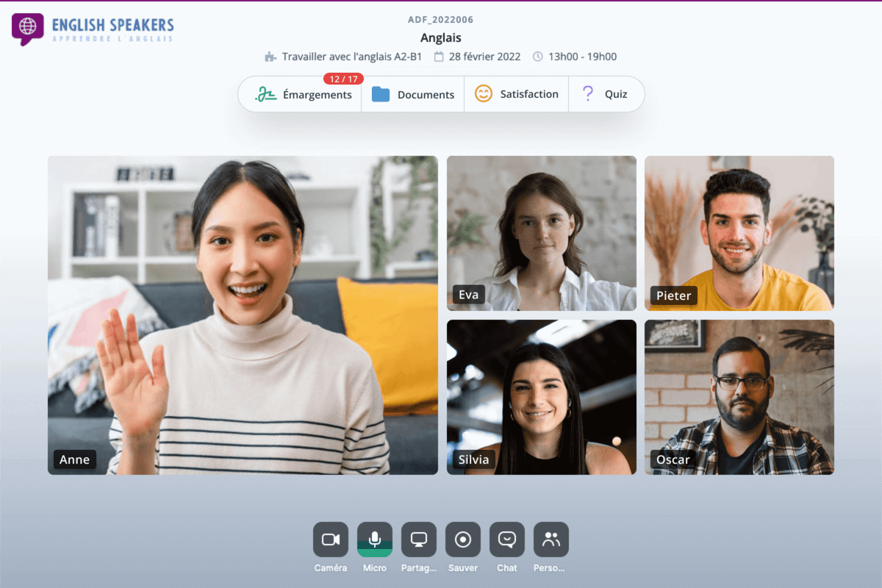Mute the Micro

374,539
